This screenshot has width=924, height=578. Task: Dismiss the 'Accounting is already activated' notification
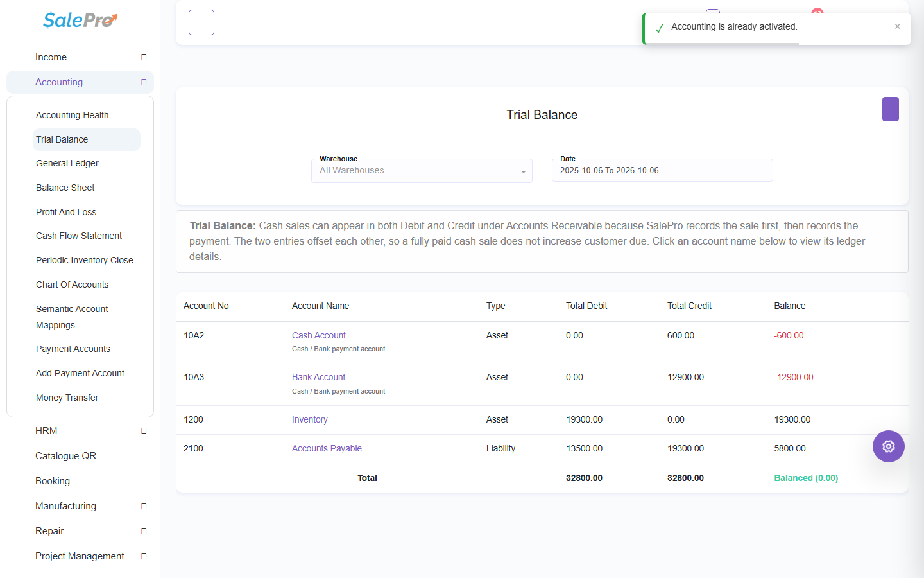pyautogui.click(x=898, y=26)
